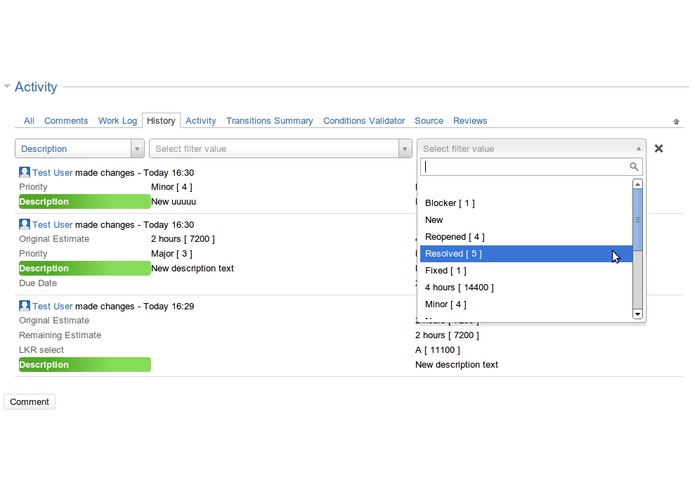Click the dropdown scrollbar down arrow

(637, 314)
